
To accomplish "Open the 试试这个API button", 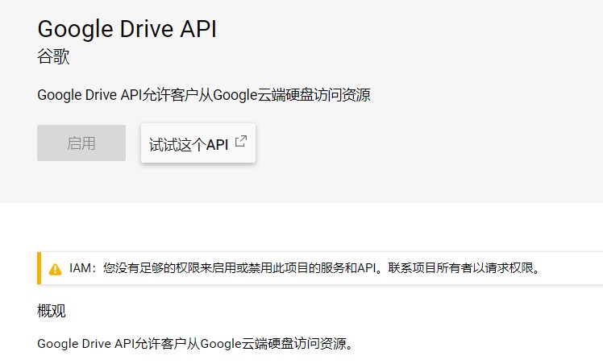I will pyautogui.click(x=198, y=143).
